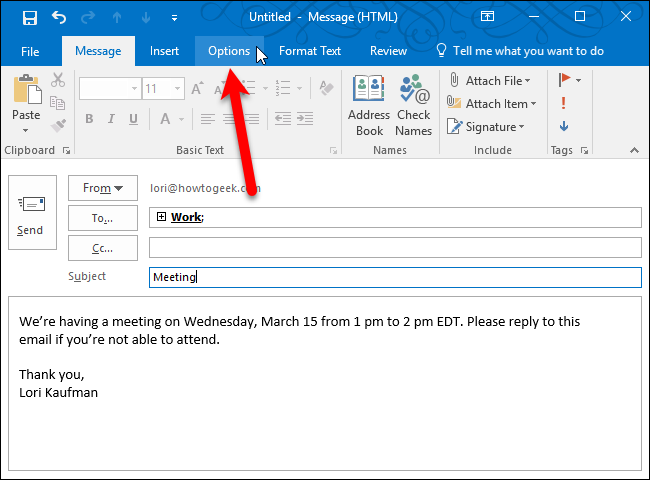The width and height of the screenshot is (650, 480).
Task: Click Tell me what you want to do
Action: click(x=520, y=51)
